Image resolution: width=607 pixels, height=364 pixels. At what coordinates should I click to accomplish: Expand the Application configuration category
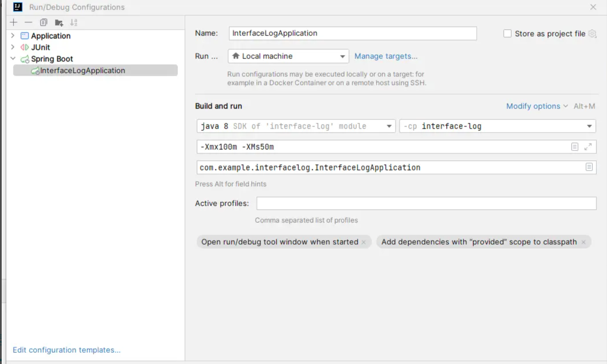click(12, 36)
